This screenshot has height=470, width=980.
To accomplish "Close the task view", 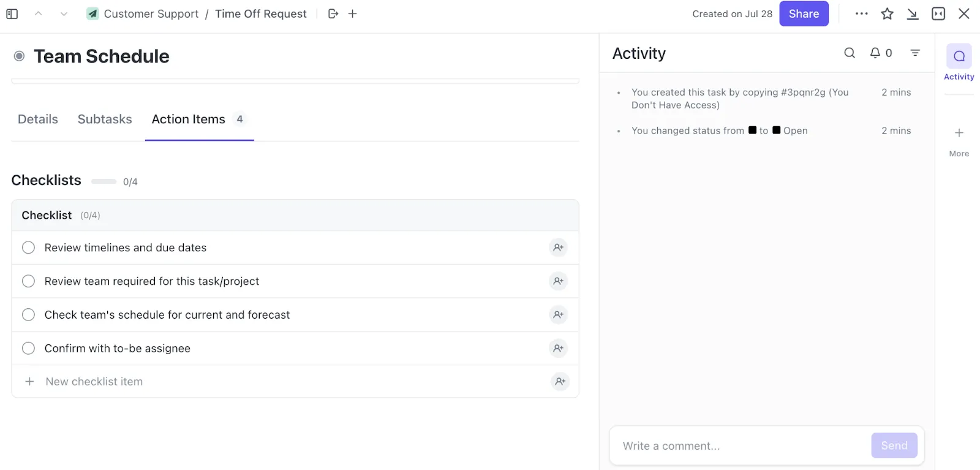I will click(x=964, y=13).
